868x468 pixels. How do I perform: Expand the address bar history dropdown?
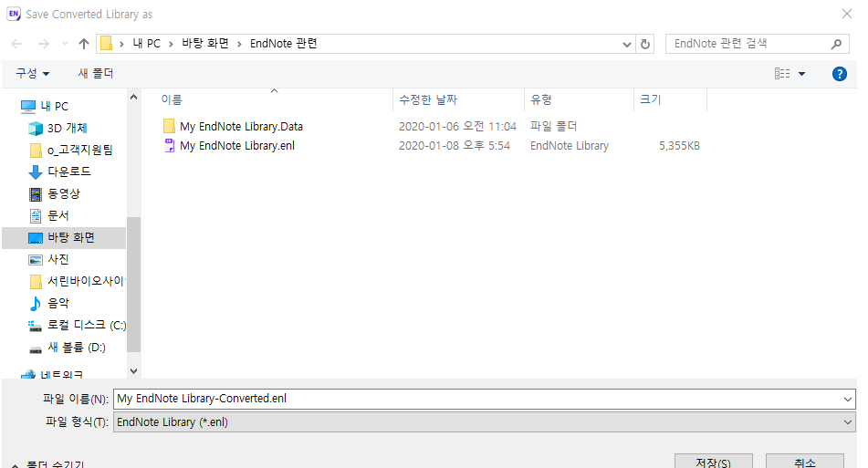click(x=627, y=45)
